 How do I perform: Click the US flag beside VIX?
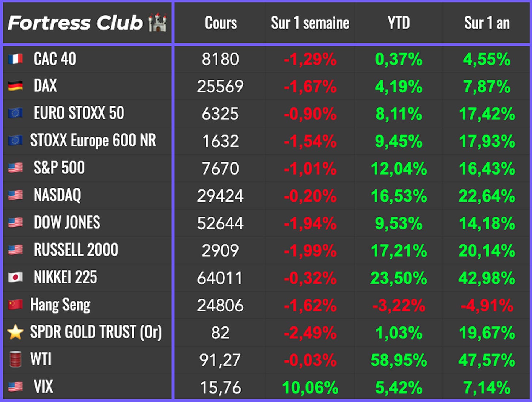pyautogui.click(x=15, y=386)
